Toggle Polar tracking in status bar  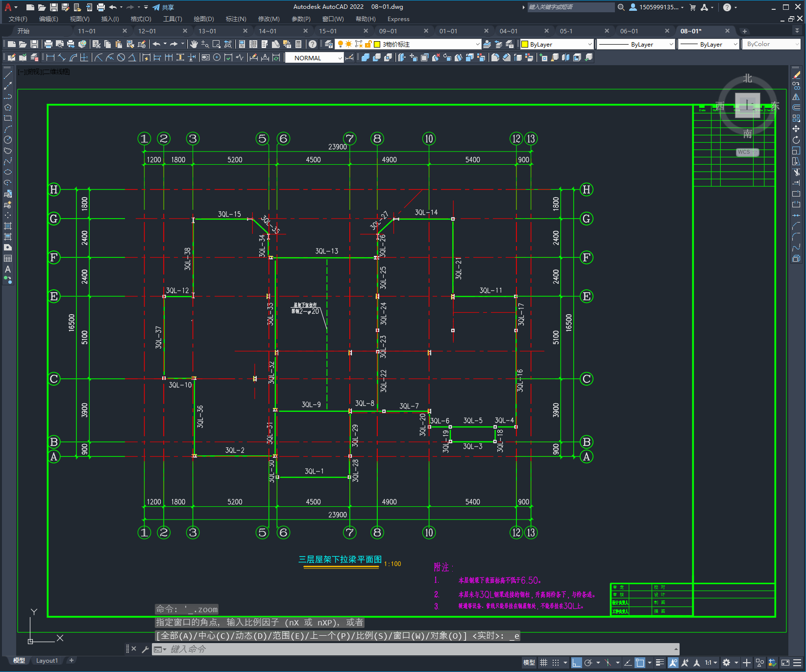coord(588,663)
